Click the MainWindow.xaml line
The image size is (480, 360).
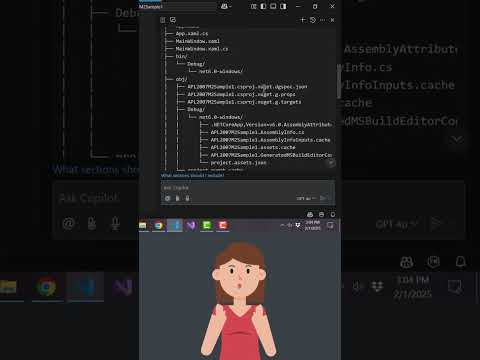point(198,41)
